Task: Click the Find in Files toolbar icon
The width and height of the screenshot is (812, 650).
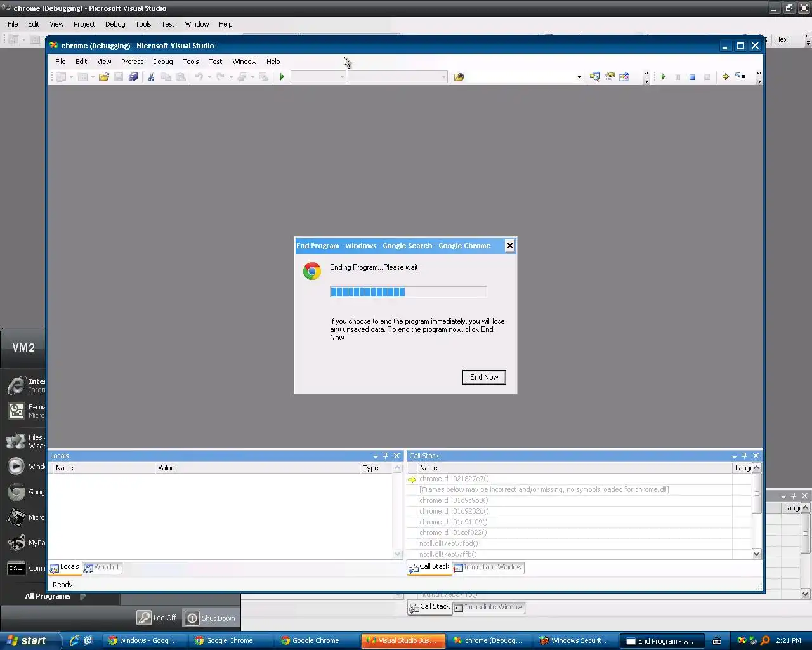Action: (x=459, y=77)
